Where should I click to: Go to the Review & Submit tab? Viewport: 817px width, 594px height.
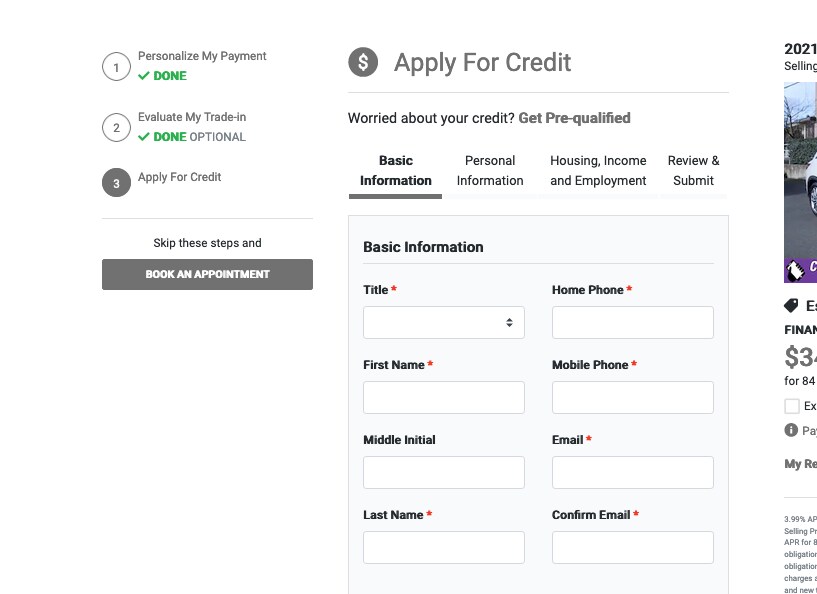[693, 170]
